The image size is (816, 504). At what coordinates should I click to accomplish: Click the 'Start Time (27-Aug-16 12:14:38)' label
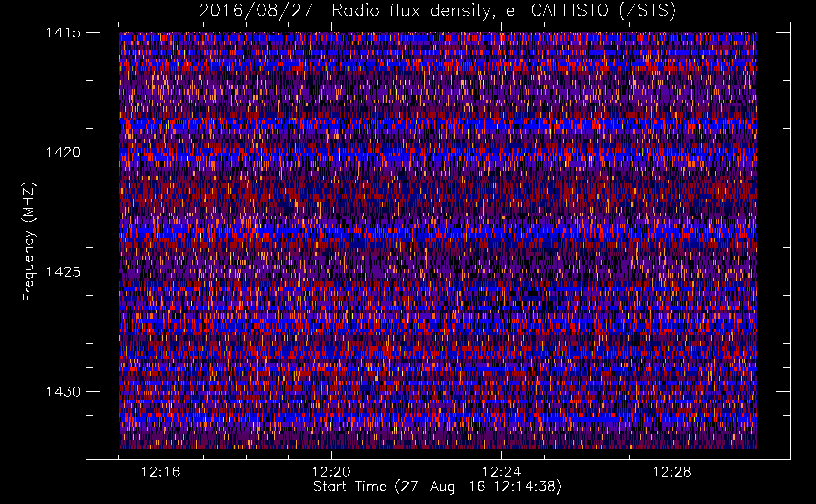[x=437, y=487]
